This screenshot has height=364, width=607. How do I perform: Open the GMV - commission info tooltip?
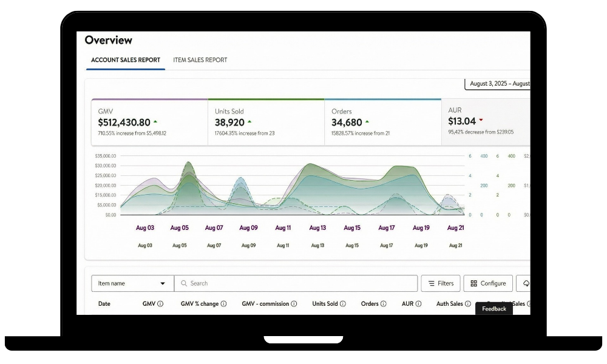[x=294, y=304]
